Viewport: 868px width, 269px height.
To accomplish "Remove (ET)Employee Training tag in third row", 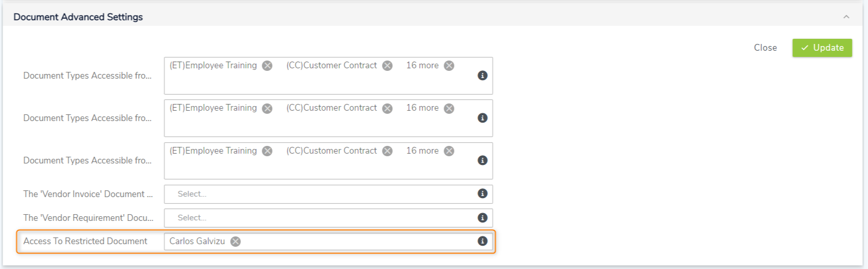I will (267, 151).
